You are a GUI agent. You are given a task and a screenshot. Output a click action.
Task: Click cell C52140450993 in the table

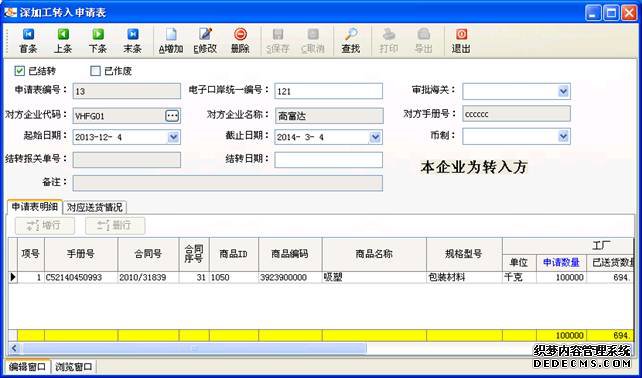point(81,277)
